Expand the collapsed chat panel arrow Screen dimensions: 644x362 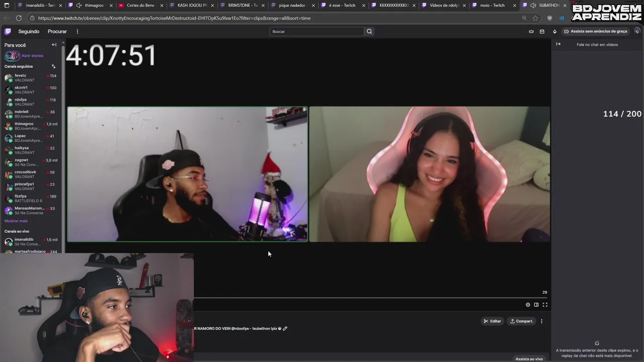[558, 44]
